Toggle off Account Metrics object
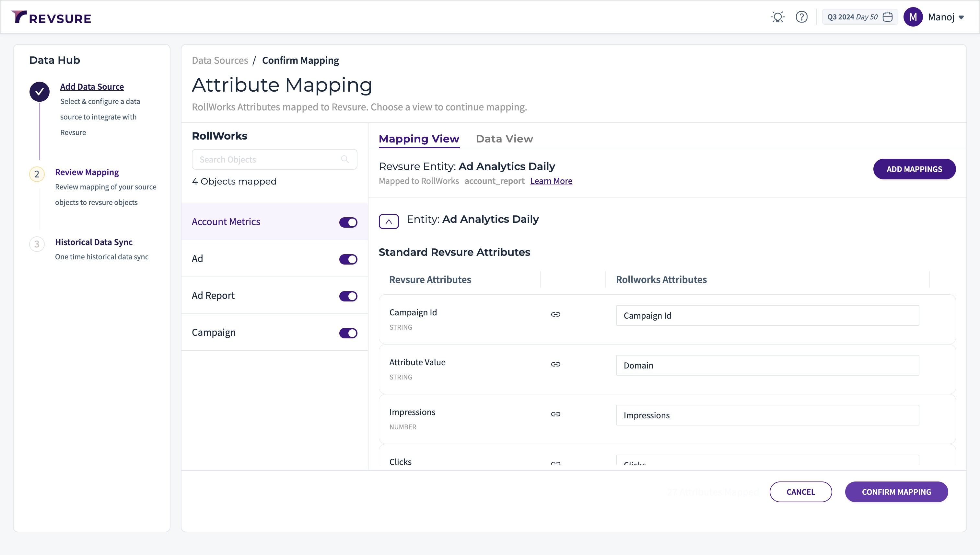Viewport: 980px width, 555px height. coord(348,222)
